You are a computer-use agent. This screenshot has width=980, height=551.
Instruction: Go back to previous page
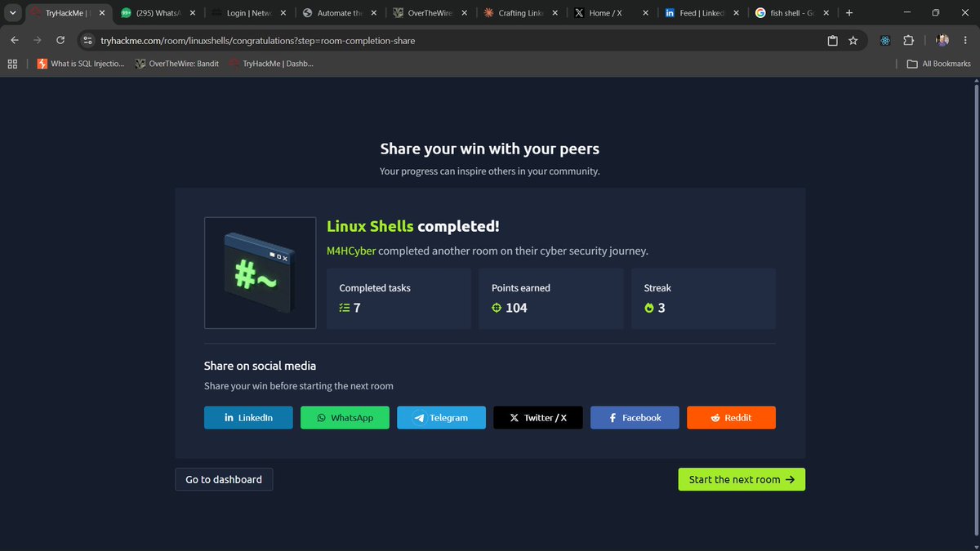tap(15, 40)
